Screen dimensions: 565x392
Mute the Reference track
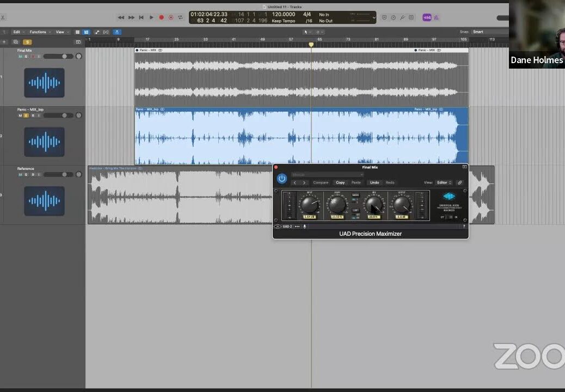[x=20, y=174]
